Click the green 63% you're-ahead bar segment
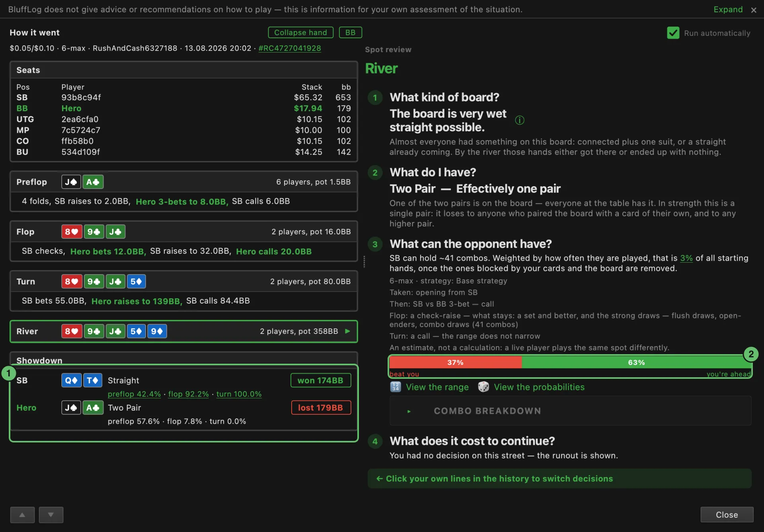This screenshot has height=532, width=764. point(636,362)
